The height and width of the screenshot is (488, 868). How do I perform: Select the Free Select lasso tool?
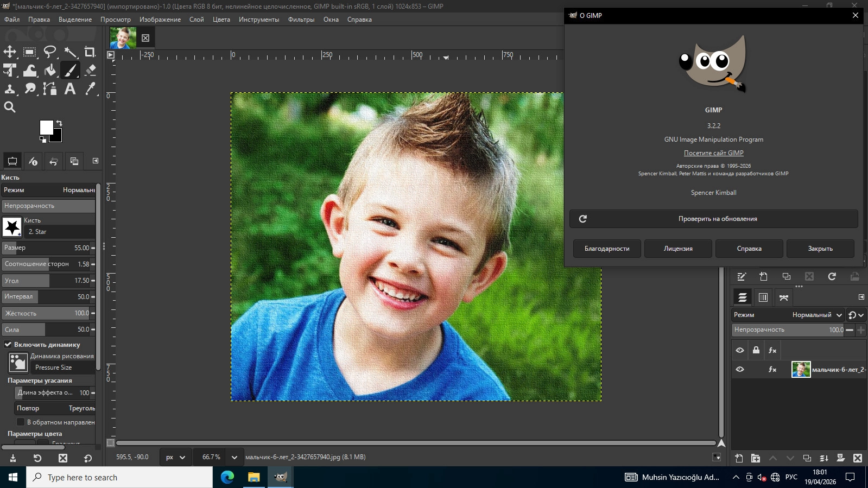coord(50,52)
